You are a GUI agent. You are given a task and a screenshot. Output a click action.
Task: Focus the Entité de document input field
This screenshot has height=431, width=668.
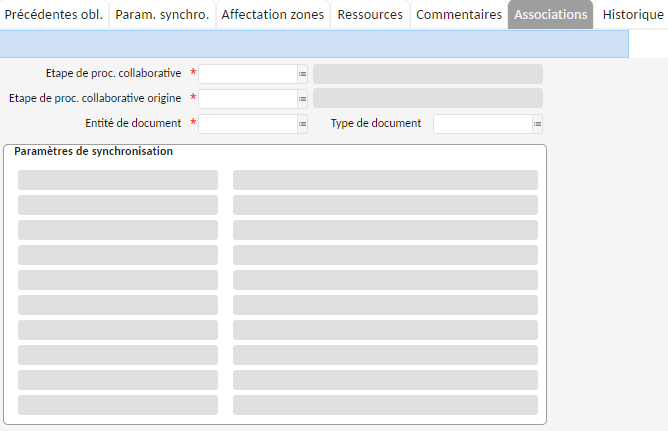247,124
